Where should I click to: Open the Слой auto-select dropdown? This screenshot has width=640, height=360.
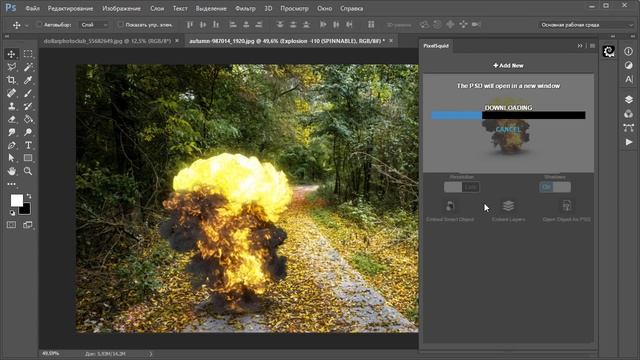pyautogui.click(x=93, y=25)
